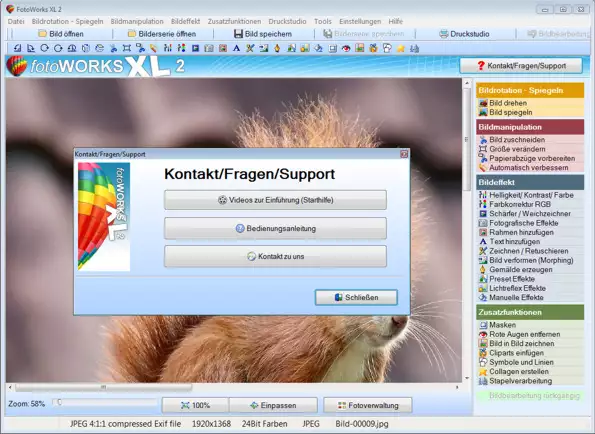The height and width of the screenshot is (434, 595).
Task: Click the RGB color correction toolbar icon
Action: 181,48
